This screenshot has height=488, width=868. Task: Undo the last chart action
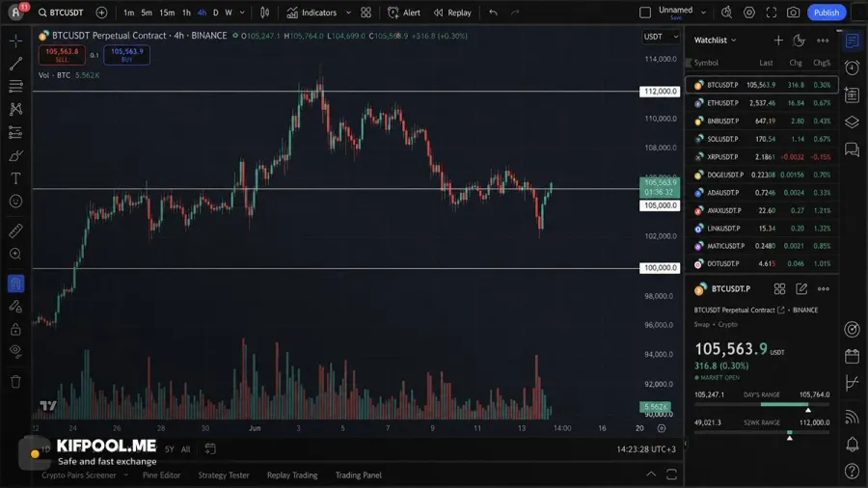(x=493, y=13)
